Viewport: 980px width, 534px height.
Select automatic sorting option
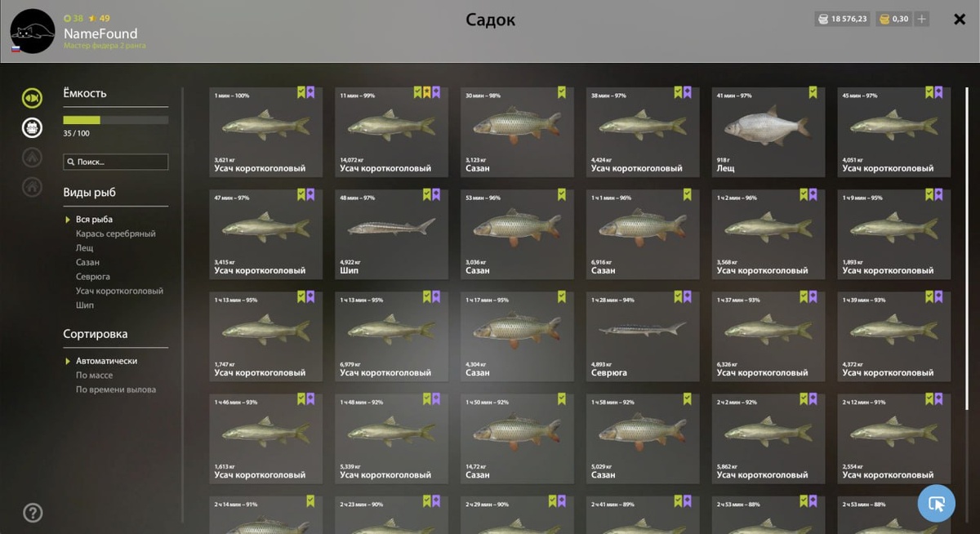[106, 361]
